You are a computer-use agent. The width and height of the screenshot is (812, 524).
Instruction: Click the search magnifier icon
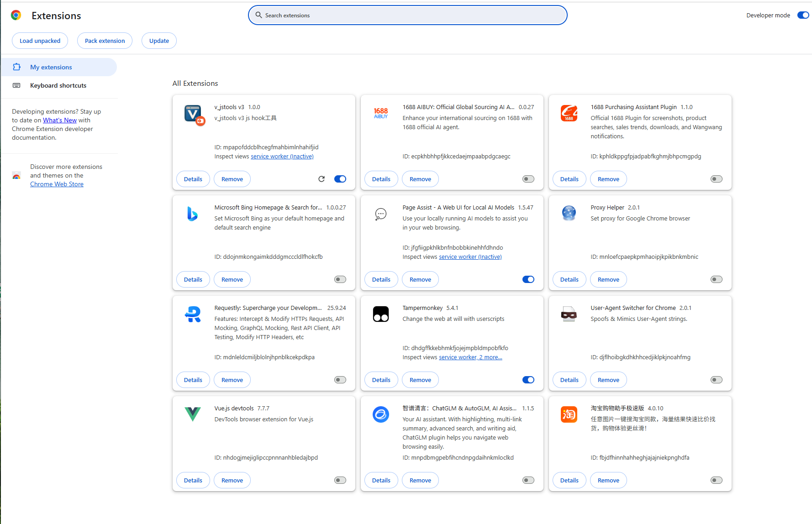(x=258, y=15)
